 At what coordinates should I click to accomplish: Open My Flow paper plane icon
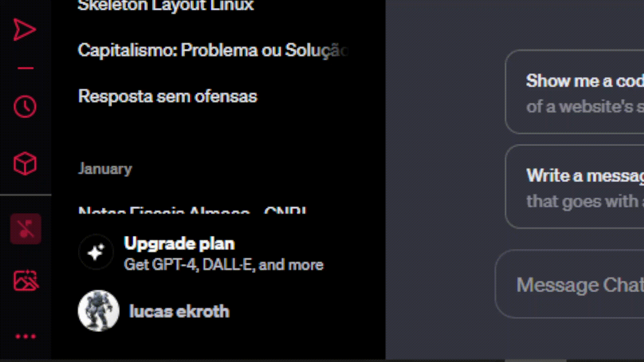tap(24, 30)
